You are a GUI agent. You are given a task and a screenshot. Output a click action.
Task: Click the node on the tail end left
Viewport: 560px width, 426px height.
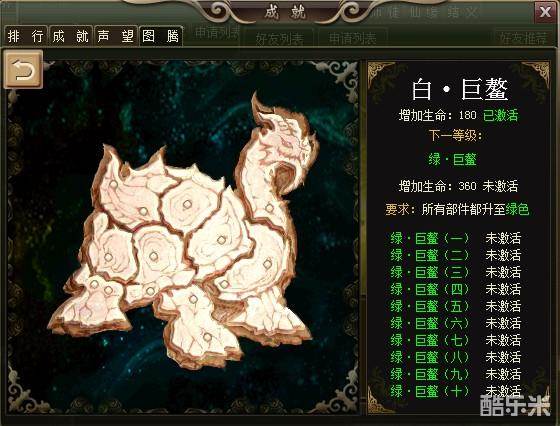[x=94, y=284]
